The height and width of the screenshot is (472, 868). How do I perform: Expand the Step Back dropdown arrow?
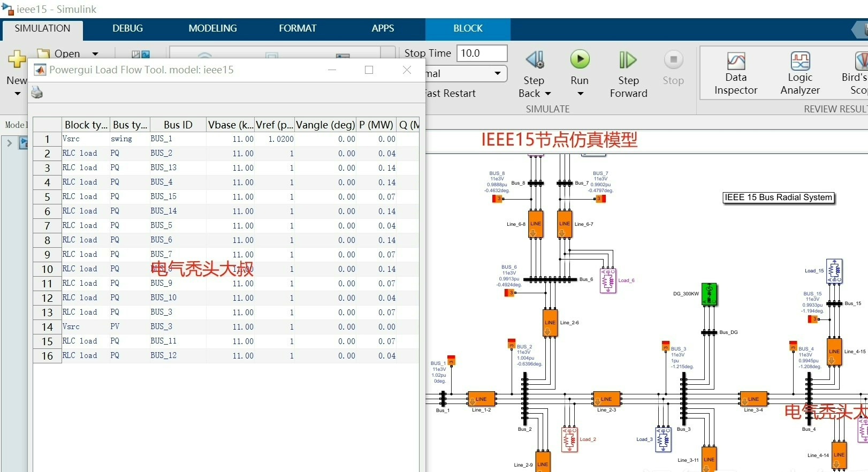547,94
